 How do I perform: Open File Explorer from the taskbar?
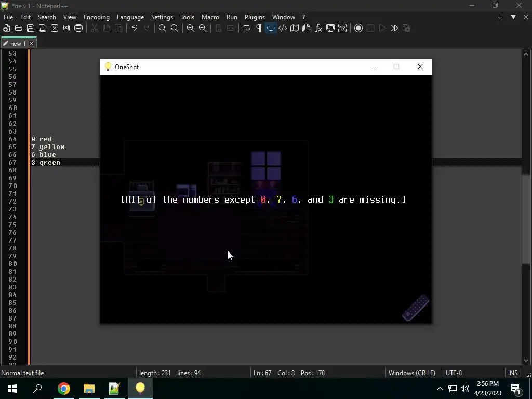(x=89, y=389)
